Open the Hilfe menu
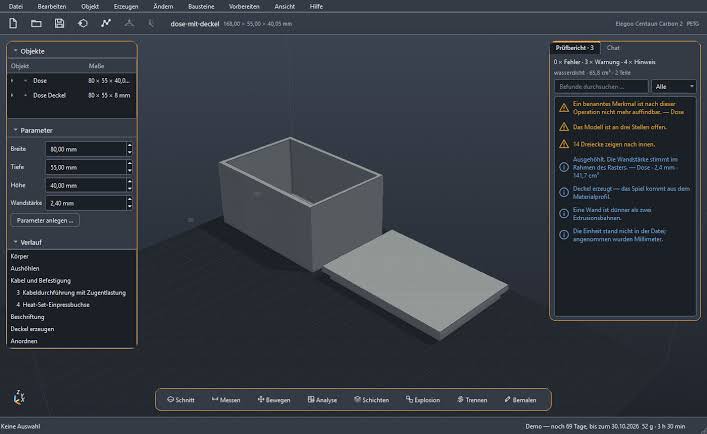The width and height of the screenshot is (707, 434). pos(316,6)
